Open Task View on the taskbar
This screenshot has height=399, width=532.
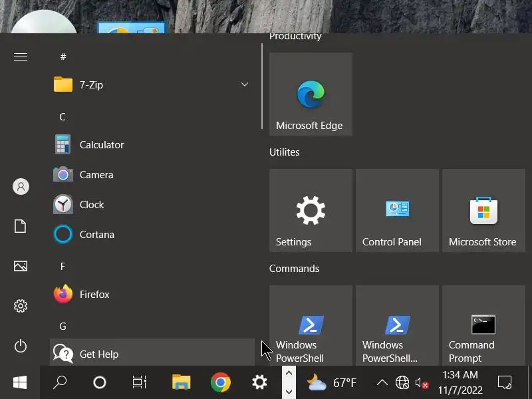click(140, 383)
